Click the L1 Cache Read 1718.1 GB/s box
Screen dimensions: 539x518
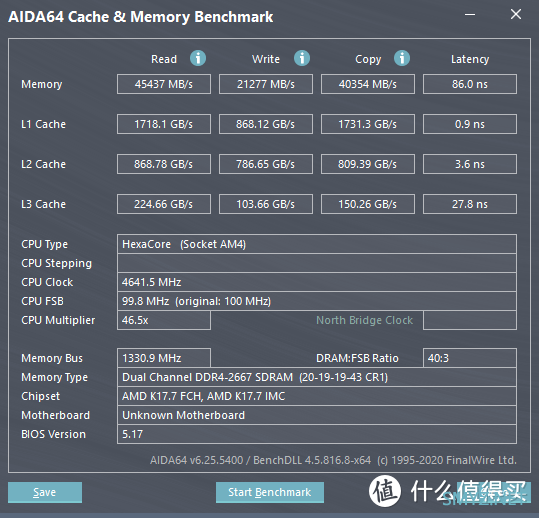pos(164,124)
